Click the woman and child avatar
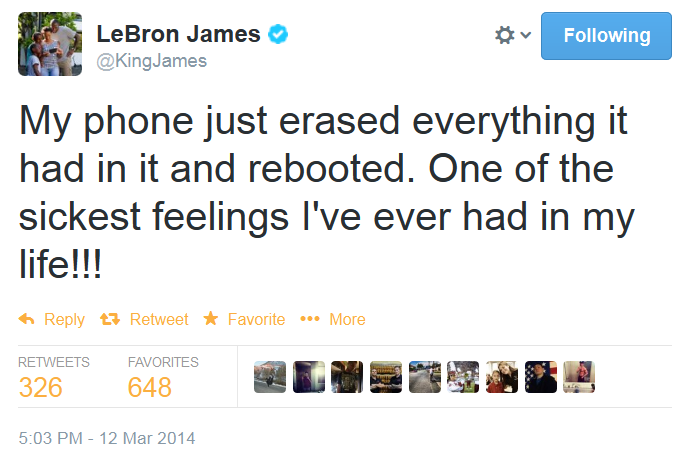The width and height of the screenshot is (681, 451). point(502,377)
